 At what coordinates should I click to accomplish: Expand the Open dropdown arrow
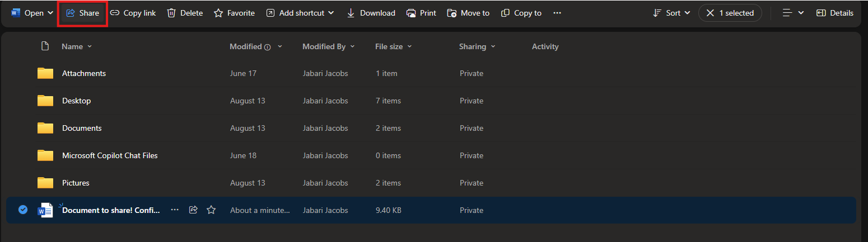51,13
